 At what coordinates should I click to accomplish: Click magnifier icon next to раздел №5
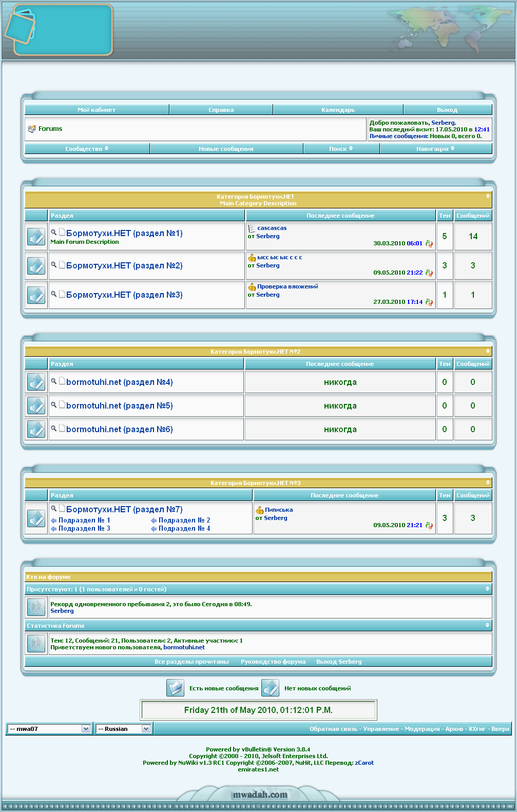coord(53,404)
